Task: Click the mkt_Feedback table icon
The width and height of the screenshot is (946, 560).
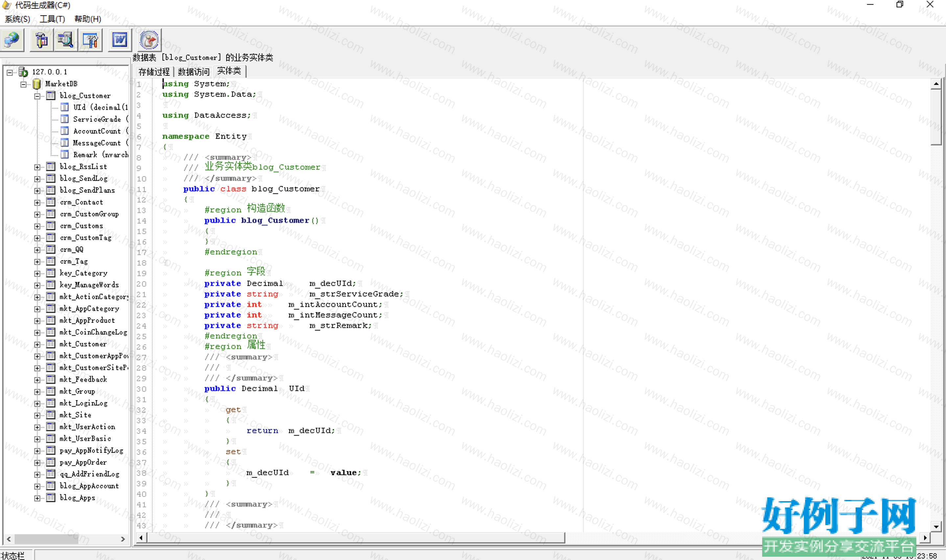Action: (x=51, y=379)
